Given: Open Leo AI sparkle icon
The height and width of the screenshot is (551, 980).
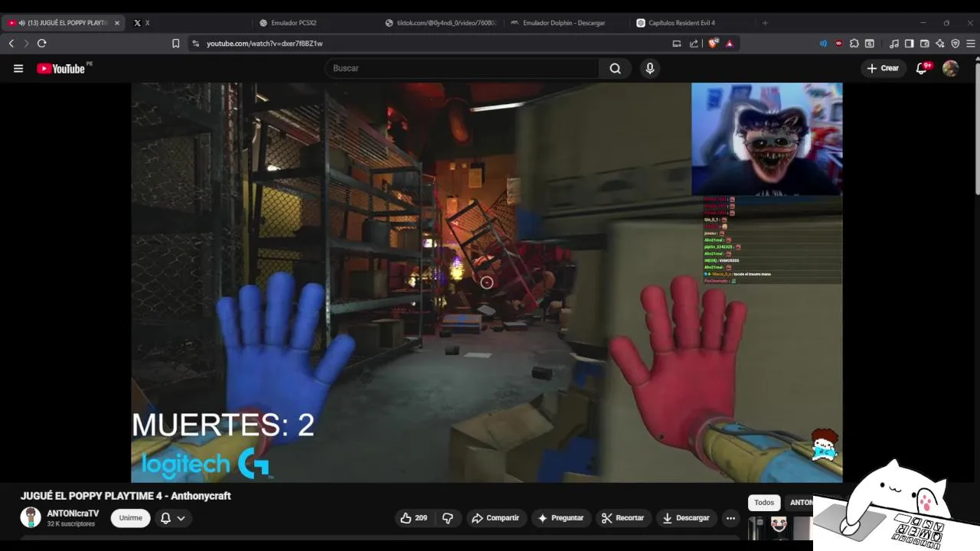Looking at the screenshot, I should 940,44.
